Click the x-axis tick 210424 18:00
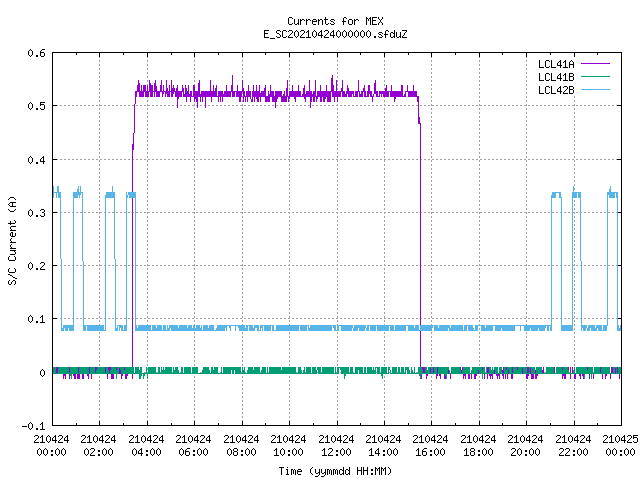640x480 pixels. pyautogui.click(x=478, y=446)
